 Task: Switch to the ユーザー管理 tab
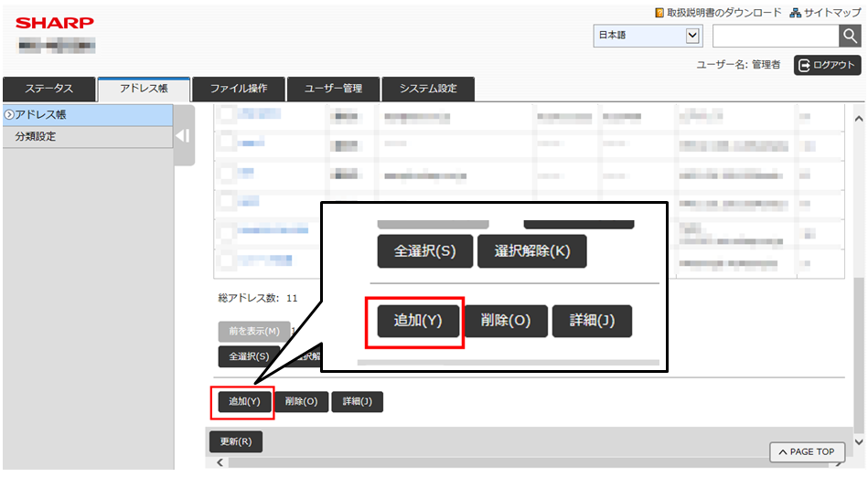tap(333, 89)
